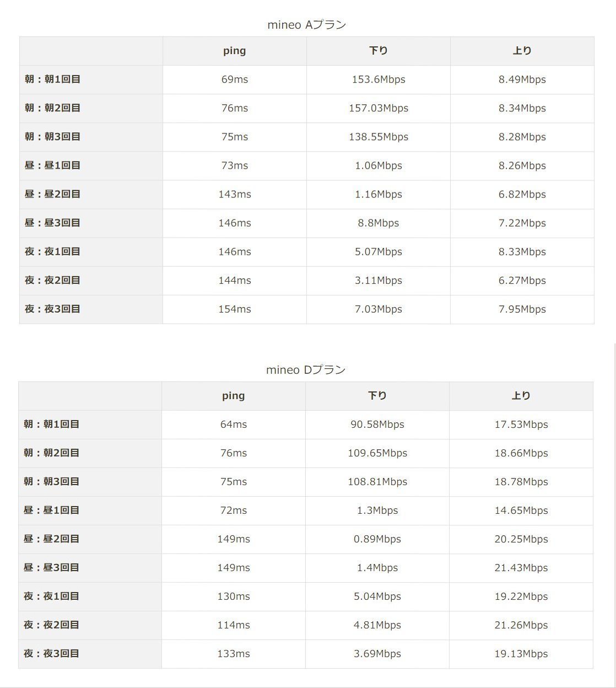Select the 17.53Mbps upload value

point(521,424)
